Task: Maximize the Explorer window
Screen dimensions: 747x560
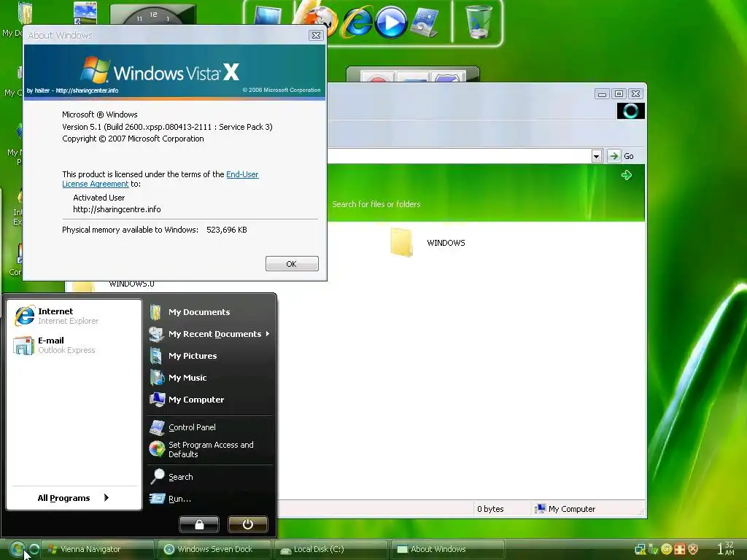Action: [619, 94]
